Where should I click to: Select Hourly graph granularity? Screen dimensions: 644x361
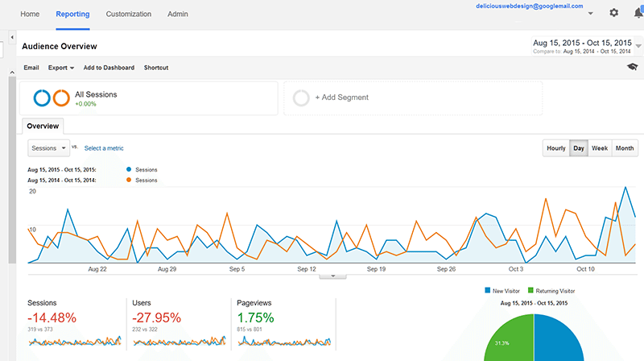coord(555,148)
